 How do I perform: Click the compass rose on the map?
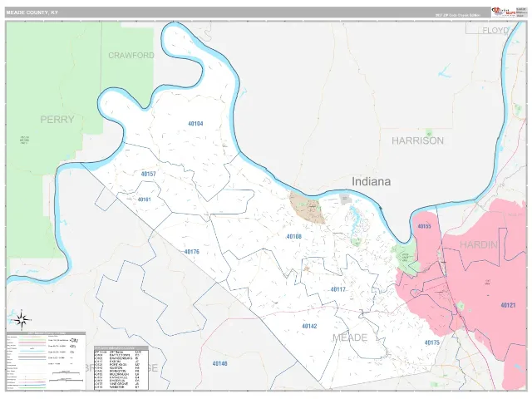(22, 319)
